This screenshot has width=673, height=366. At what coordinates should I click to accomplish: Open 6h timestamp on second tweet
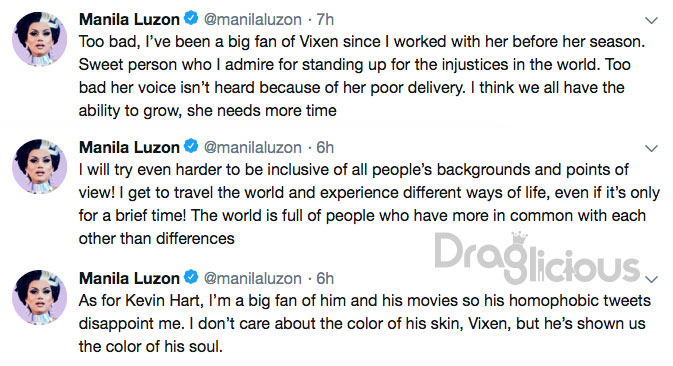[x=325, y=147]
